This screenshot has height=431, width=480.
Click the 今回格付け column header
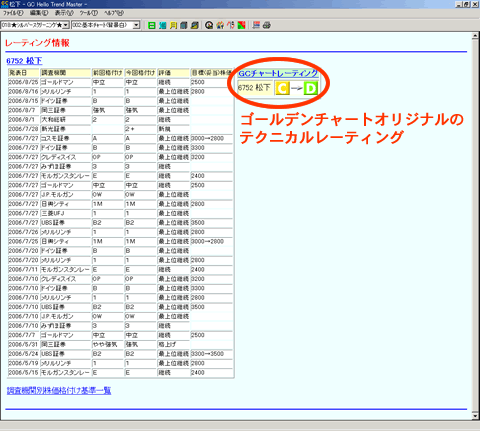(x=140, y=73)
